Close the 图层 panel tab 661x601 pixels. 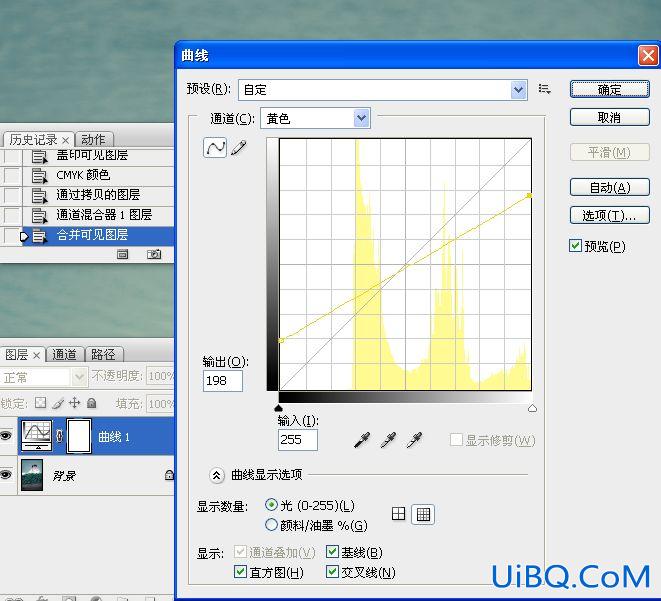pos(37,356)
